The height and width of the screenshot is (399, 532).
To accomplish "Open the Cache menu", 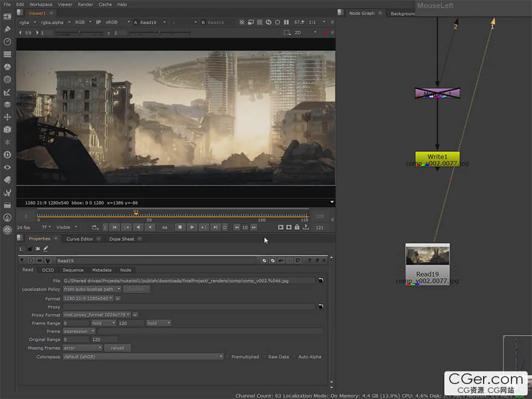I will coord(105,4).
